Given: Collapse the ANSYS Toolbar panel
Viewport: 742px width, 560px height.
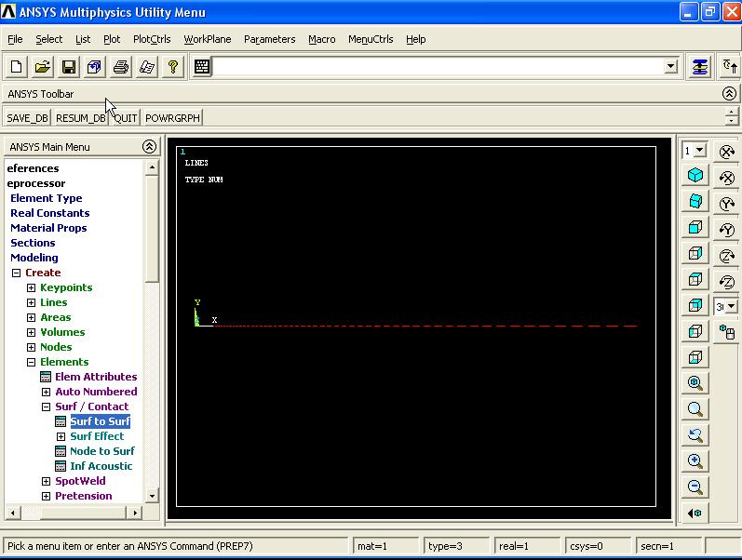Looking at the screenshot, I should pos(729,94).
